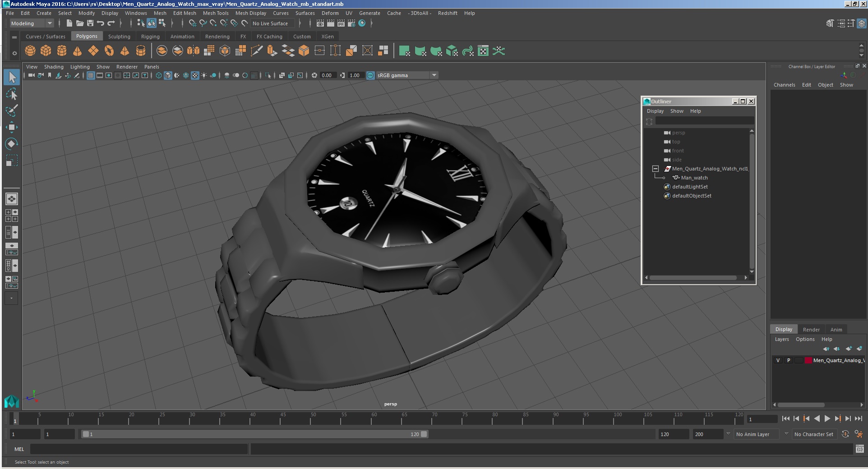Open the Edit Mesh menu

click(185, 13)
